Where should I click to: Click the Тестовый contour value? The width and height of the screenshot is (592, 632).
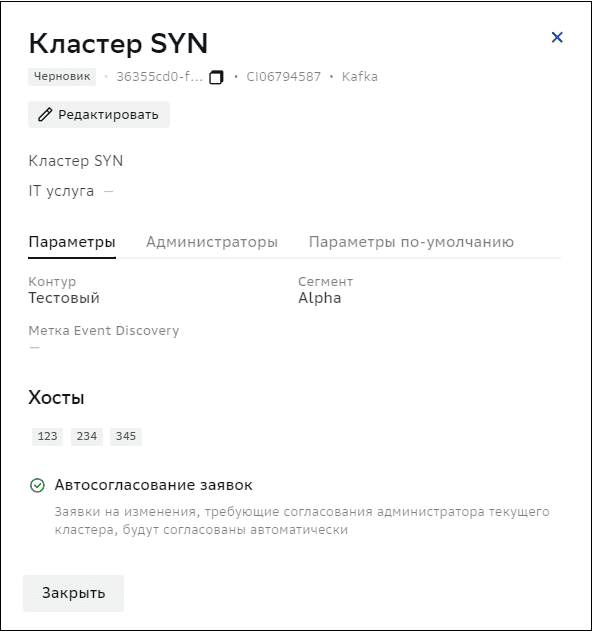point(64,298)
